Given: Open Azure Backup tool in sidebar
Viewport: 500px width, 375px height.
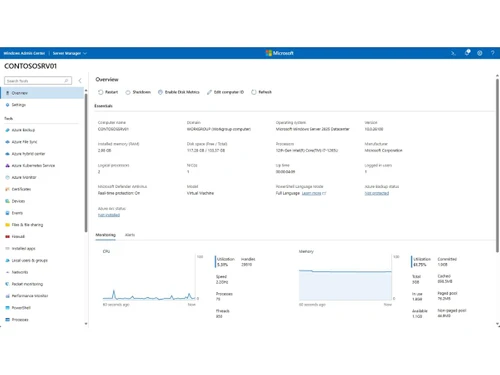Looking at the screenshot, I should pyautogui.click(x=23, y=130).
